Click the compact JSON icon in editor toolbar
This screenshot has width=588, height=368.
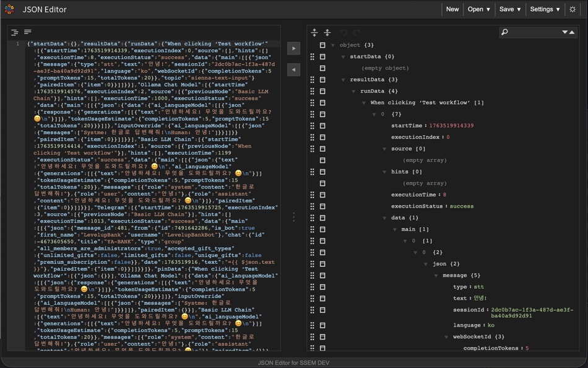click(x=27, y=32)
